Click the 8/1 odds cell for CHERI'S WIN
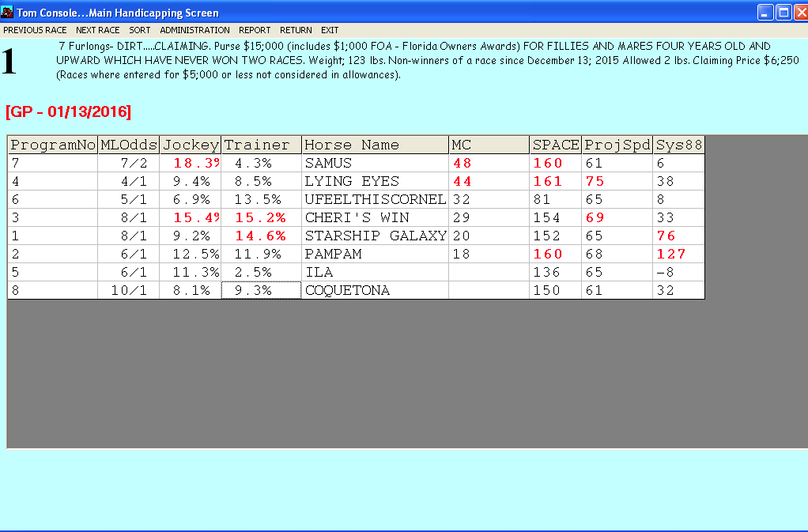Screen dimensions: 808x532 click(129, 217)
